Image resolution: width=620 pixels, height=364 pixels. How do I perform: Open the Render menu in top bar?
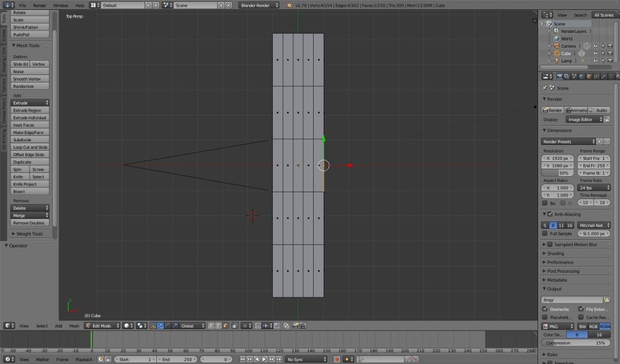click(x=39, y=5)
